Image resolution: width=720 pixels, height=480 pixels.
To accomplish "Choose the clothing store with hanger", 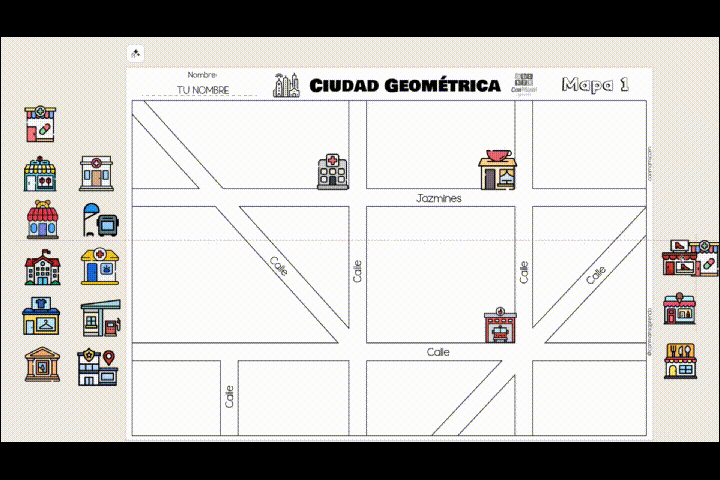I will click(41, 316).
